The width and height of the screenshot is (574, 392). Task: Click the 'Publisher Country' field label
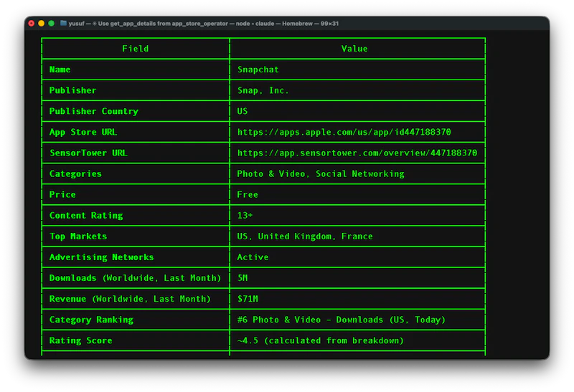pos(94,111)
